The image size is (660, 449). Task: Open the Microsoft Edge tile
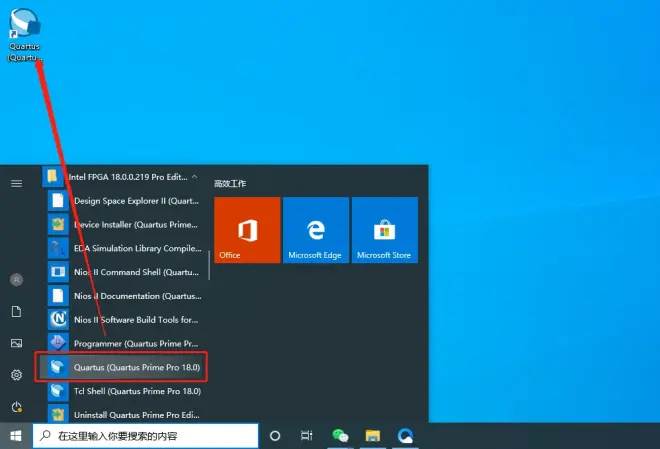coord(315,230)
